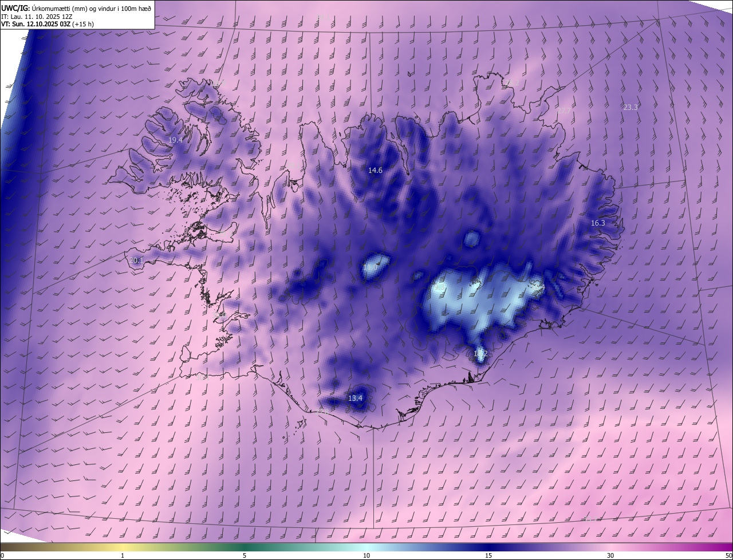
Task: Click the '10' tick on the color scale
Action: pyautogui.click(x=366, y=555)
